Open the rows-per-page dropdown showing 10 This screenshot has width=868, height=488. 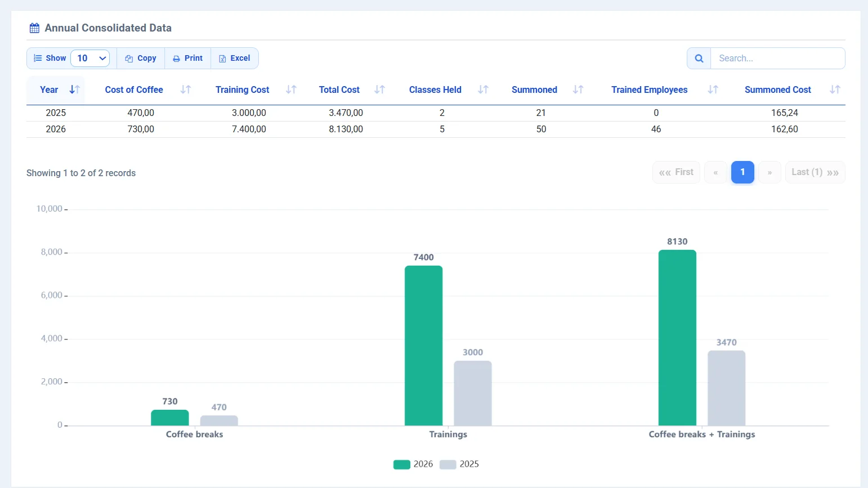click(90, 58)
